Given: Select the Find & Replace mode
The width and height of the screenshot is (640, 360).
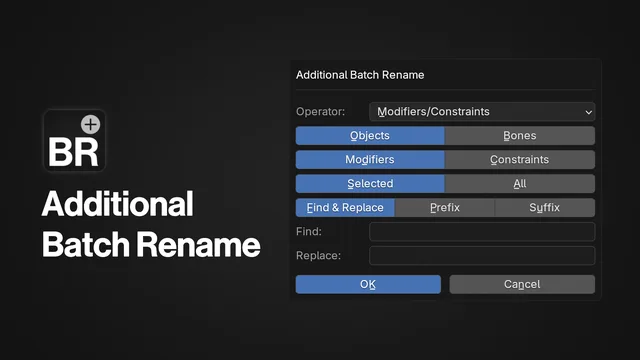Looking at the screenshot, I should click(345, 208).
